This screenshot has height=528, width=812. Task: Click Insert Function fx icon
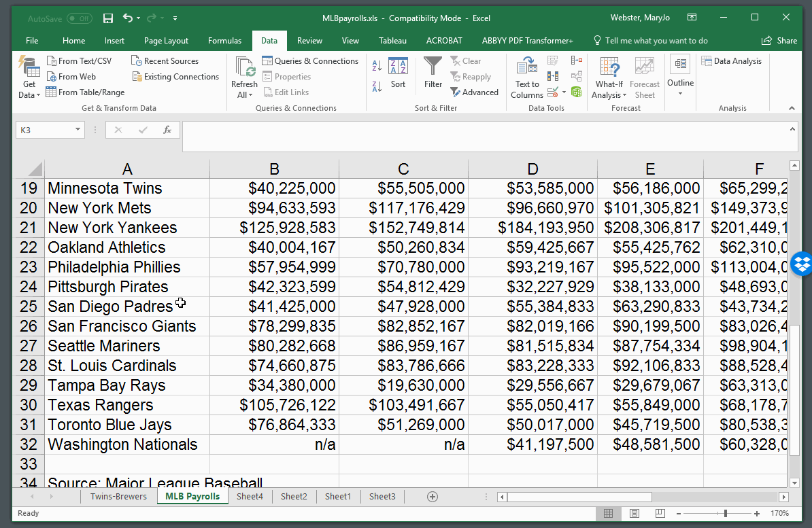167,130
